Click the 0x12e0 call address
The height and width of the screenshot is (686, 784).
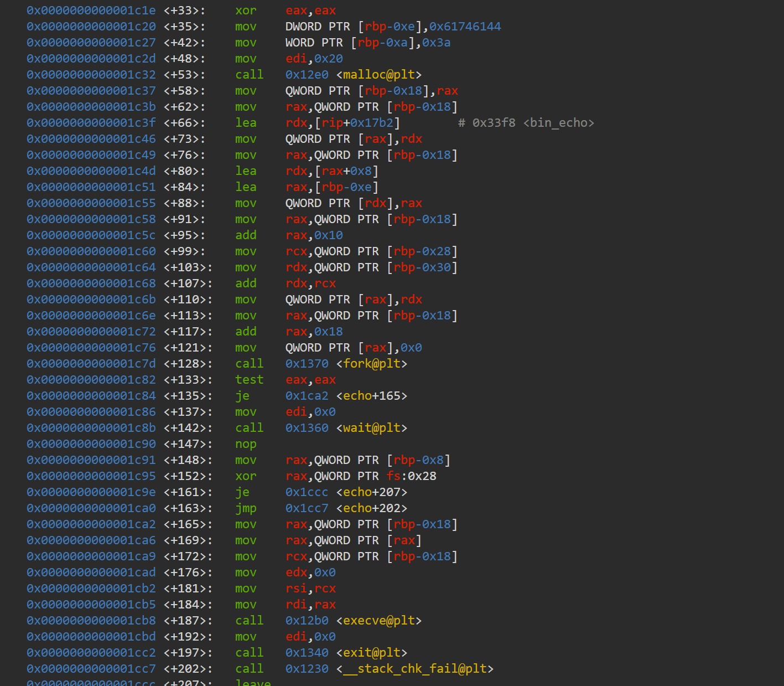pos(307,75)
